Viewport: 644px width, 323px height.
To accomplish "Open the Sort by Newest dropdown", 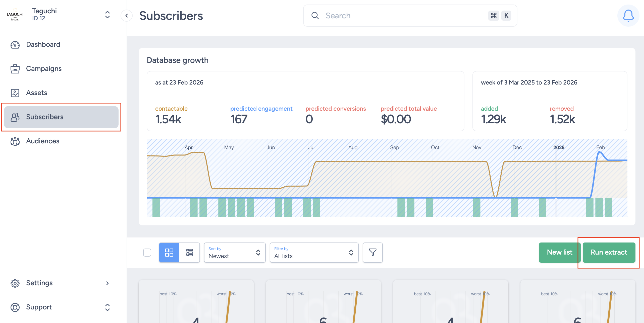I will (235, 252).
